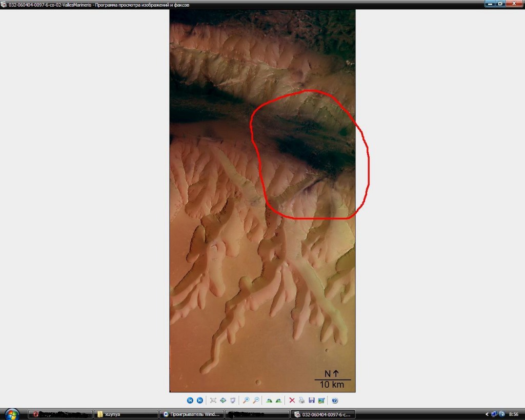Go to the previous image
The height and width of the screenshot is (420, 525).
[x=190, y=401]
